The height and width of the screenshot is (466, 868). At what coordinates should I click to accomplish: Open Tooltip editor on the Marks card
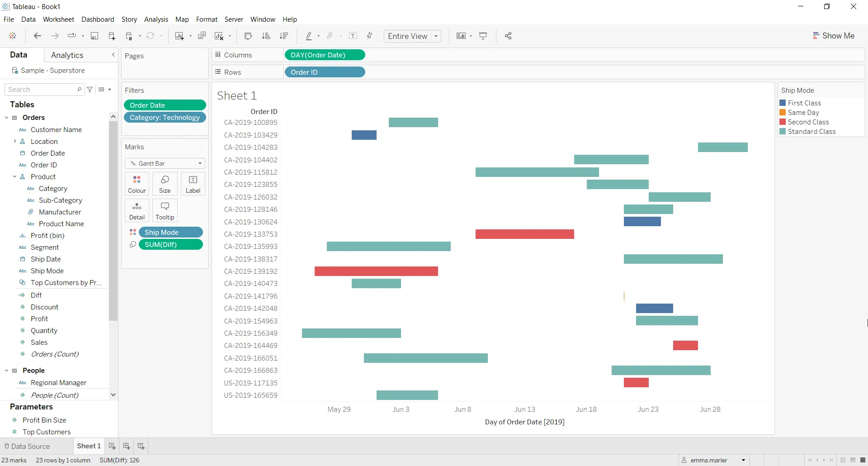click(x=165, y=210)
